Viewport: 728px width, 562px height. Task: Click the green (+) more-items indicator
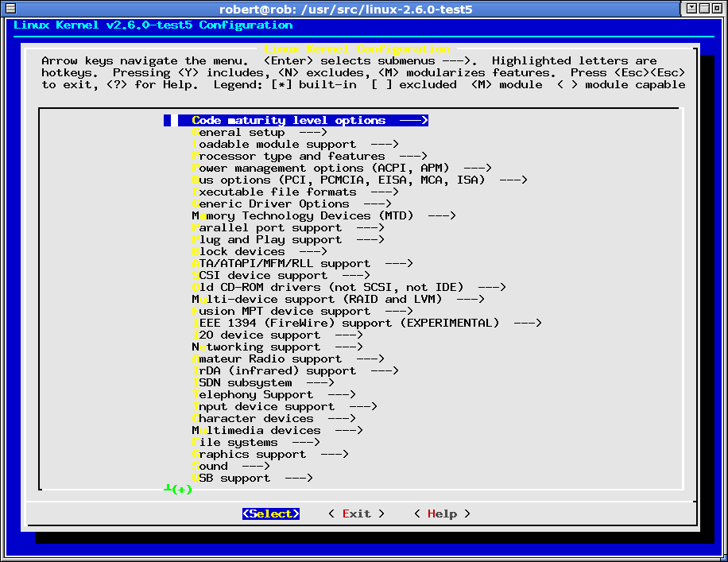[x=178, y=489]
